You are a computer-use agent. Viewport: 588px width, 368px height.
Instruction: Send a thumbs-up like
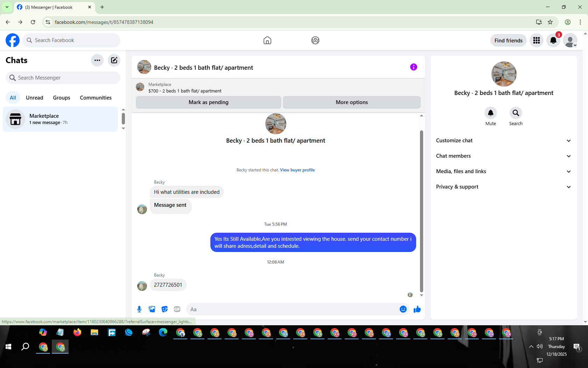pyautogui.click(x=417, y=309)
